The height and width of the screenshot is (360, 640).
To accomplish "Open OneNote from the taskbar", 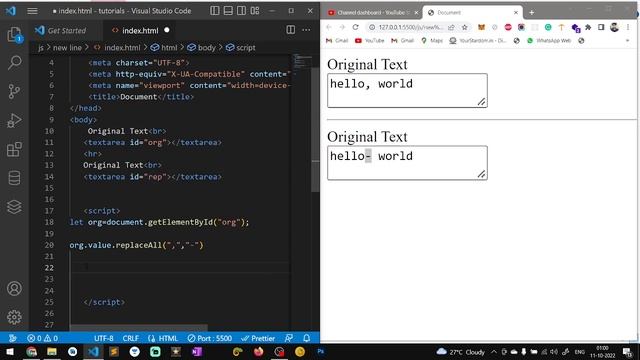I will (197, 351).
